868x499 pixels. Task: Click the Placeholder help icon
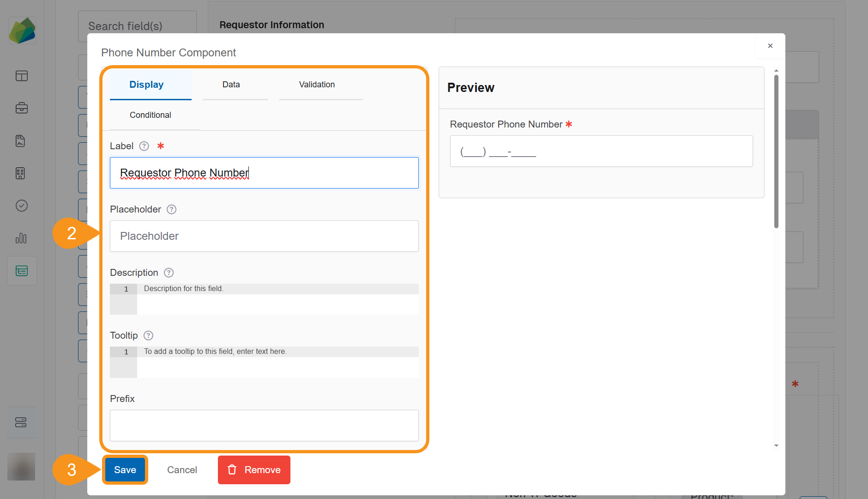171,209
